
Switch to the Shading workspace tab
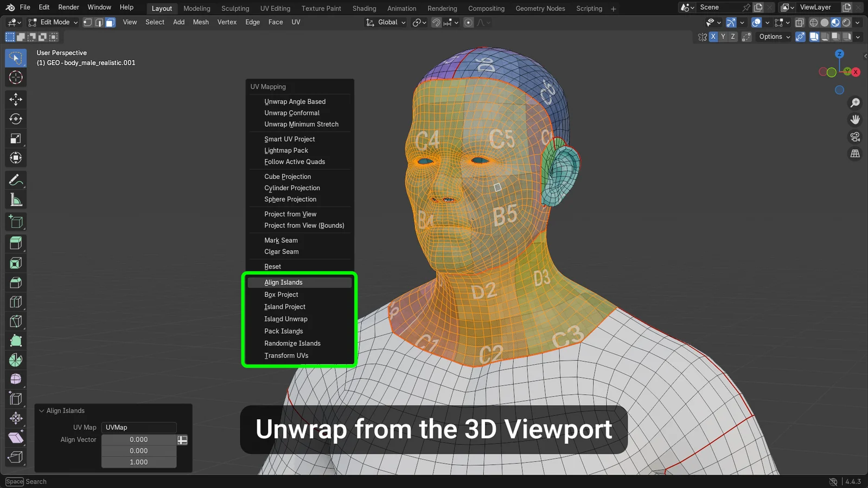(364, 8)
